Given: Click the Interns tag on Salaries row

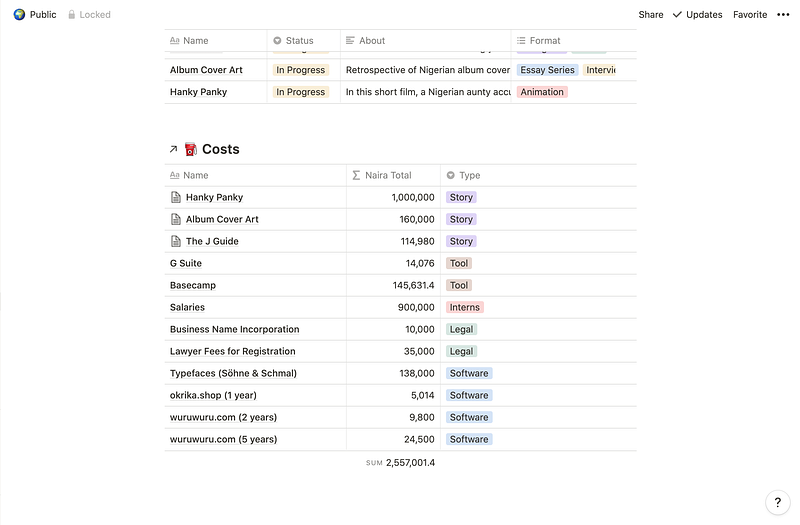Looking at the screenshot, I should (464, 307).
